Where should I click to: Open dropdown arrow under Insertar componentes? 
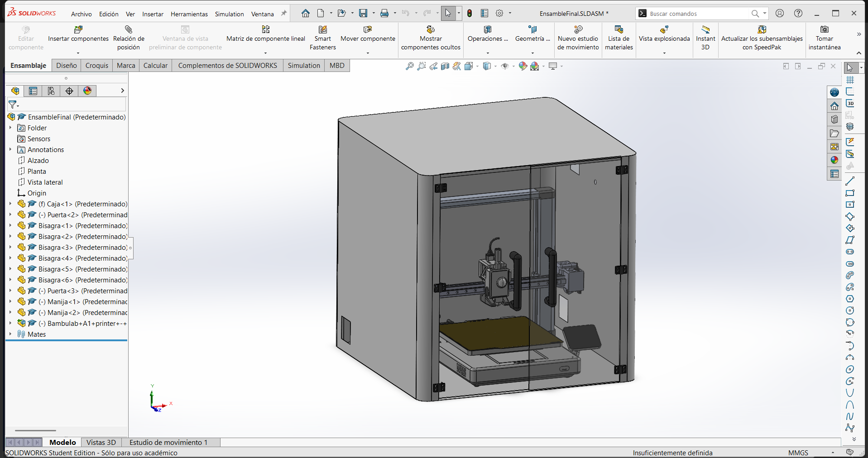click(x=78, y=53)
